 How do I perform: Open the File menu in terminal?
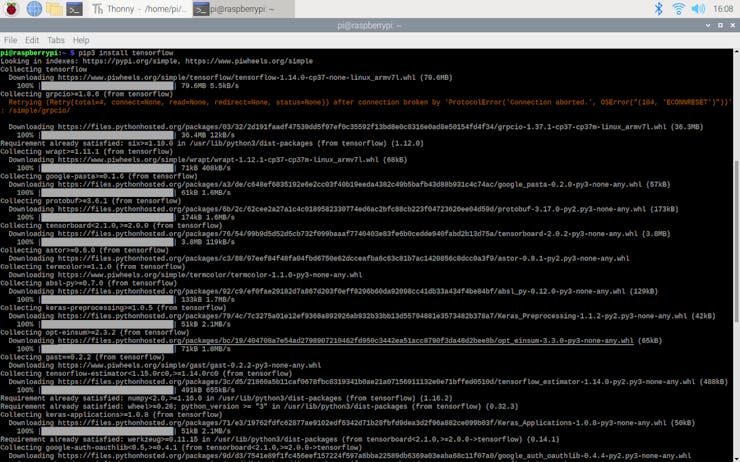click(x=10, y=40)
